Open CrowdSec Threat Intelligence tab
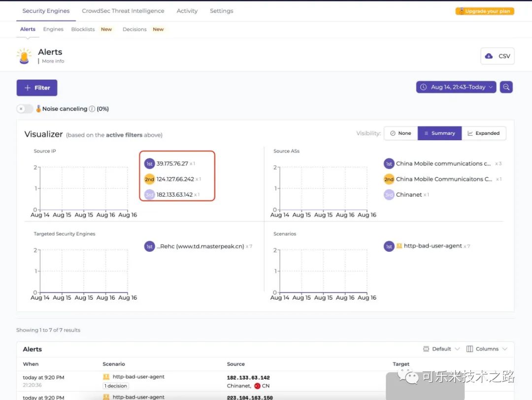The height and width of the screenshot is (400, 532). [123, 11]
